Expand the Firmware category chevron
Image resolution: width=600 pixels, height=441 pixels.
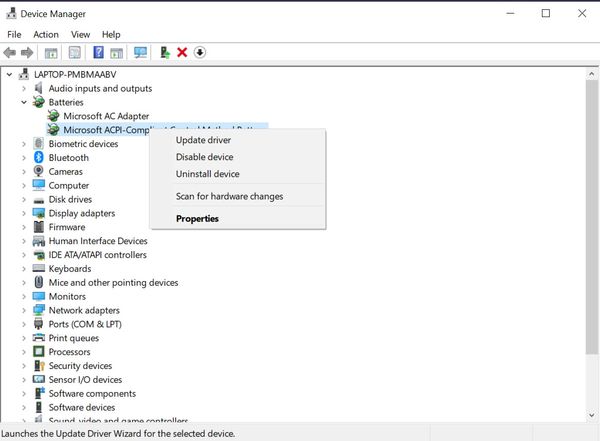(24, 227)
